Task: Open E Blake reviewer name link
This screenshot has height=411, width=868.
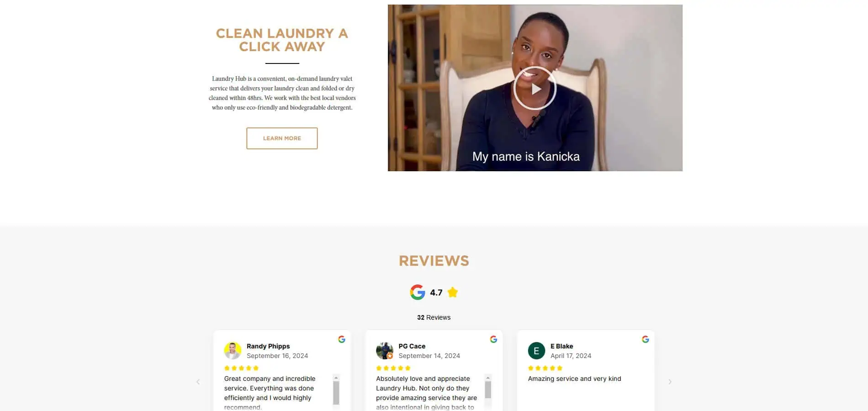Action: (x=562, y=346)
